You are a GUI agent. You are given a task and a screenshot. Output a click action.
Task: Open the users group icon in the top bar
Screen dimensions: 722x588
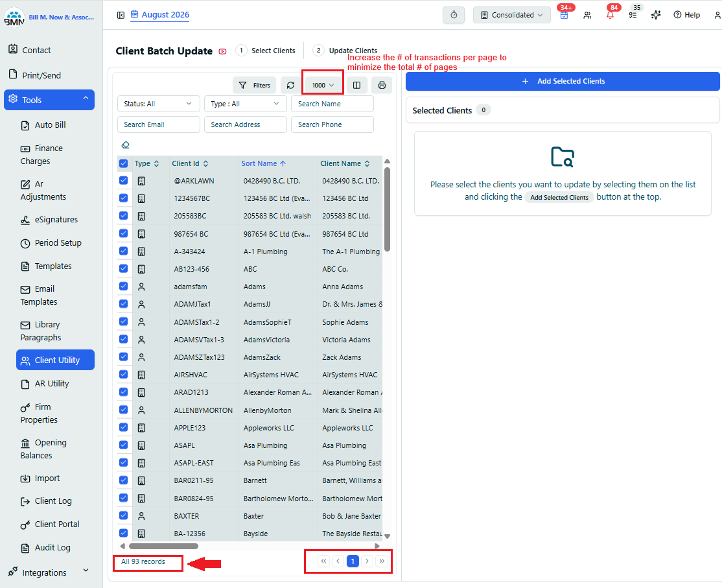(x=587, y=15)
